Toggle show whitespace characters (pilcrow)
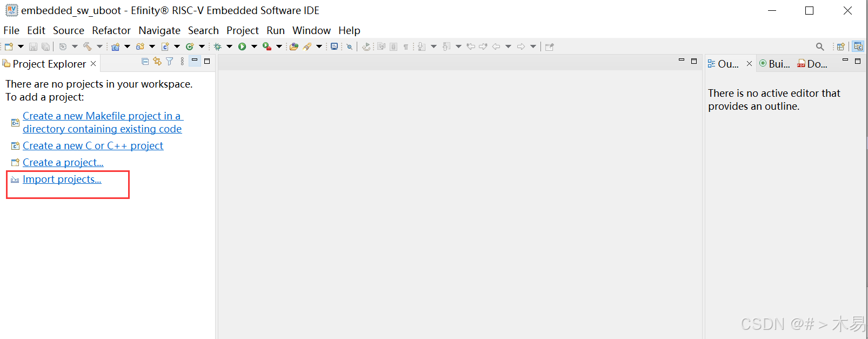The height and width of the screenshot is (339, 868). (x=405, y=46)
